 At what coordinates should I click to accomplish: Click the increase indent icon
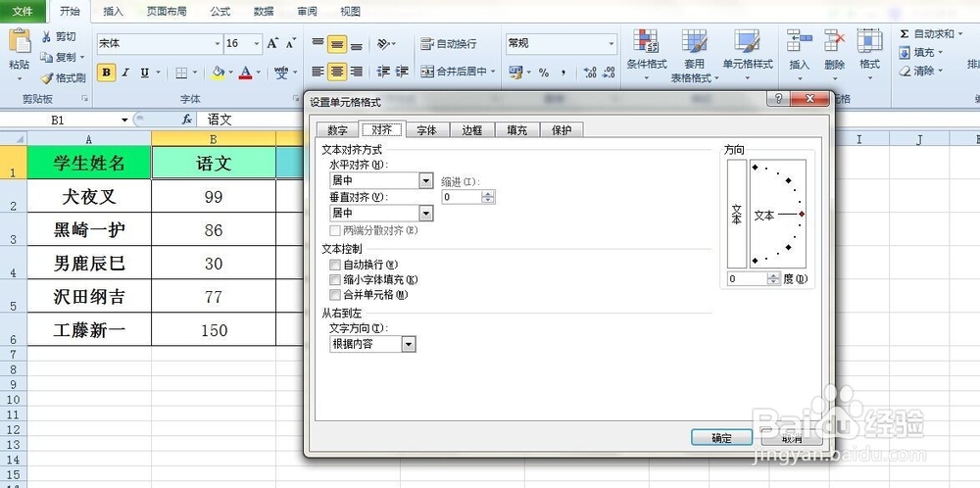(402, 72)
